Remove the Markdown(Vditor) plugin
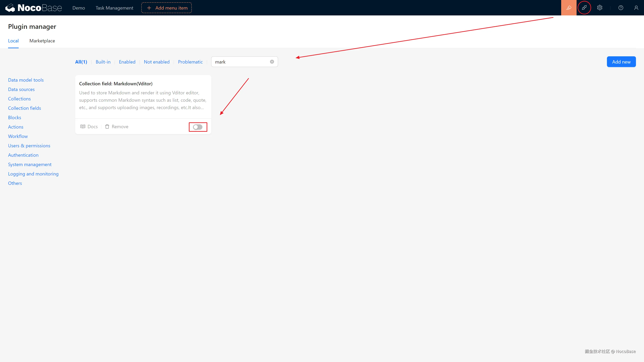Viewport: 644px width, 362px height. [117, 127]
